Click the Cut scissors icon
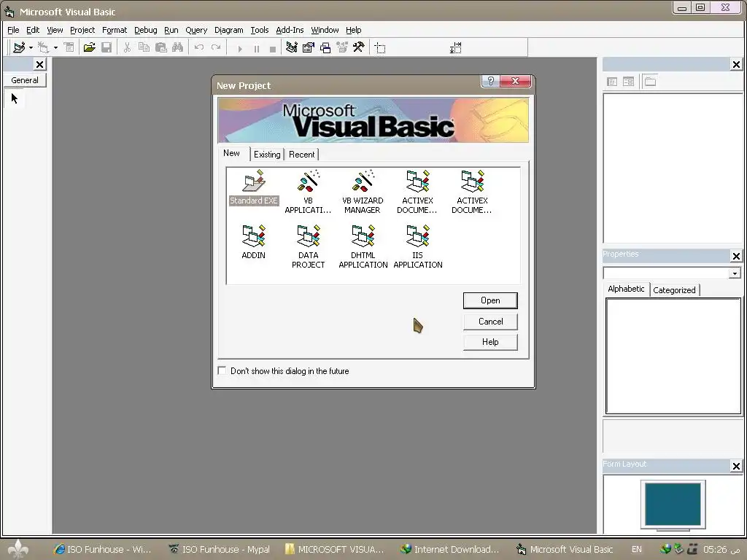 point(127,47)
